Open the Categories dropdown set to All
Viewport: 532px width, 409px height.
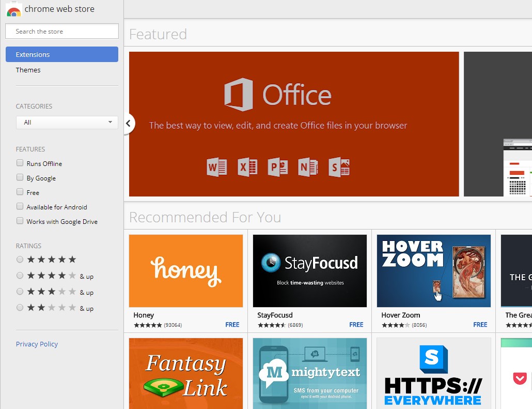(x=67, y=123)
